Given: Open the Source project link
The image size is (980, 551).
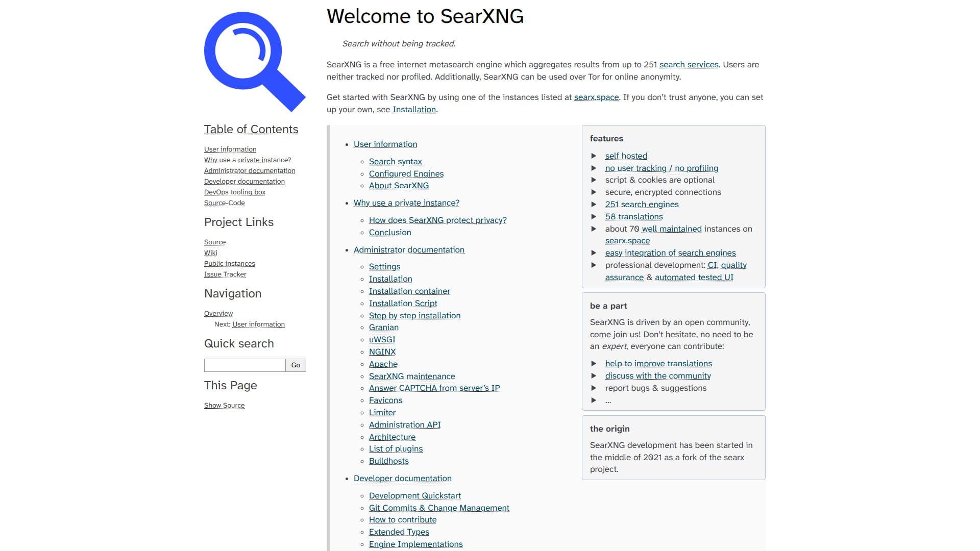Looking at the screenshot, I should (215, 242).
